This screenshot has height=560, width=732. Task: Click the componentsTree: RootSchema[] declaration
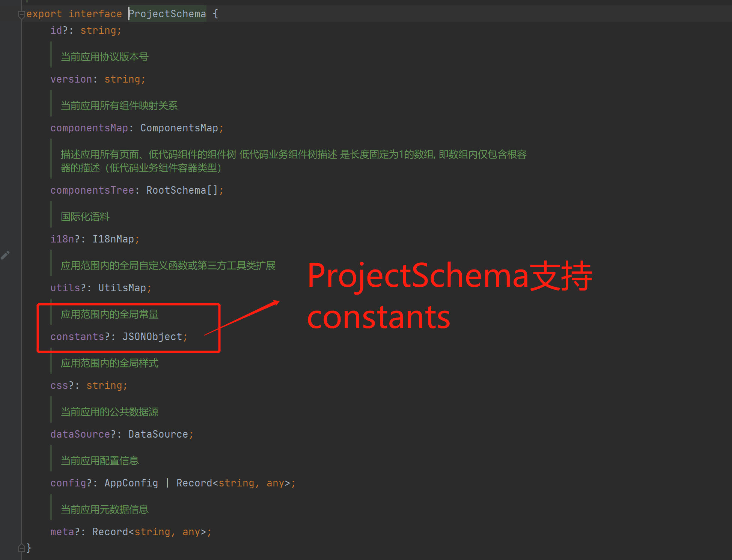(137, 190)
